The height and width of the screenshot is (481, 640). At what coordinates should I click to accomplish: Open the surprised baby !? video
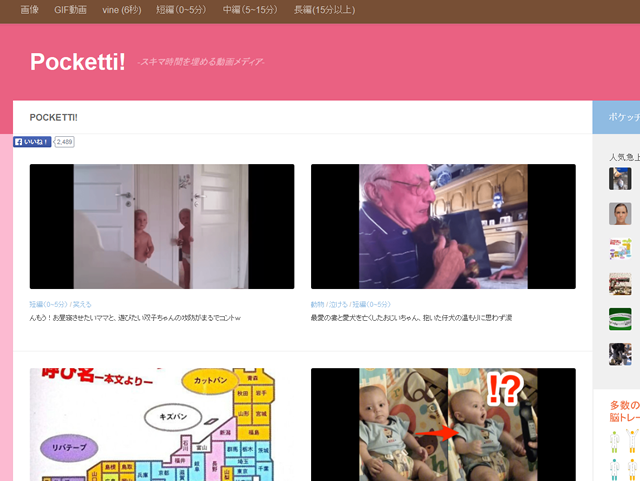pyautogui.click(x=443, y=425)
